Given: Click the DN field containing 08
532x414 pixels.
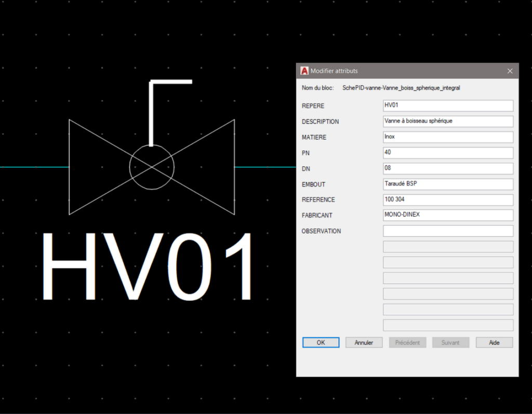Looking at the screenshot, I should (448, 168).
